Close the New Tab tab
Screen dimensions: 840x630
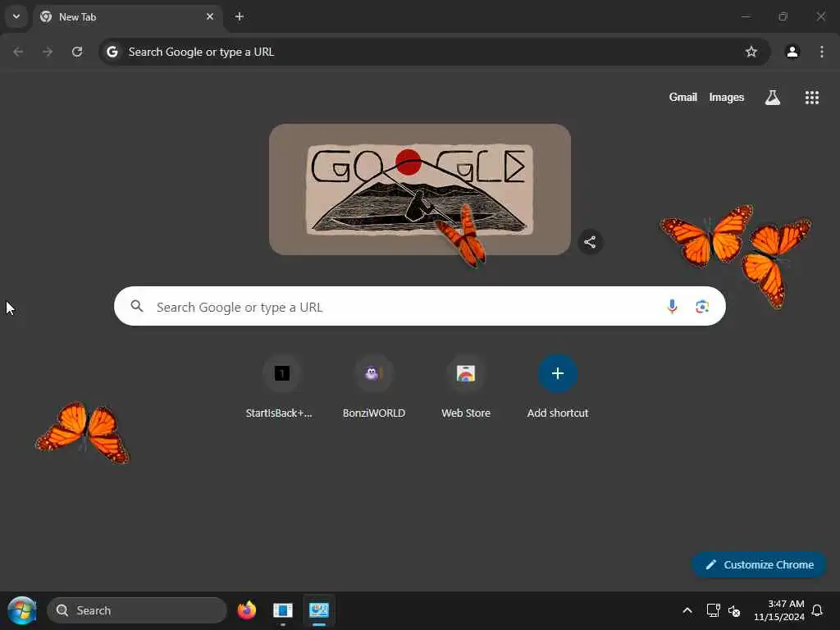(x=210, y=16)
